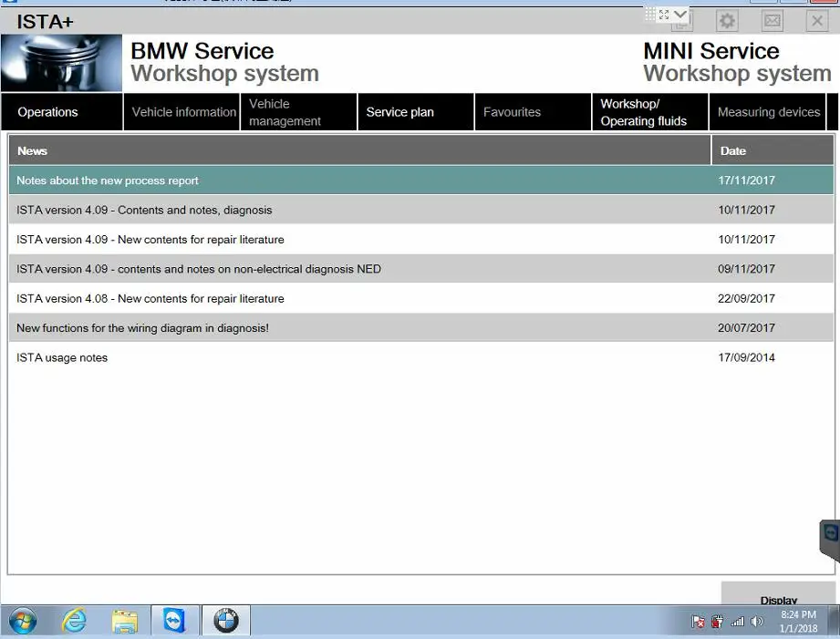Open ISTA+ settings gear icon
This screenshot has height=639, width=840.
pyautogui.click(x=727, y=22)
